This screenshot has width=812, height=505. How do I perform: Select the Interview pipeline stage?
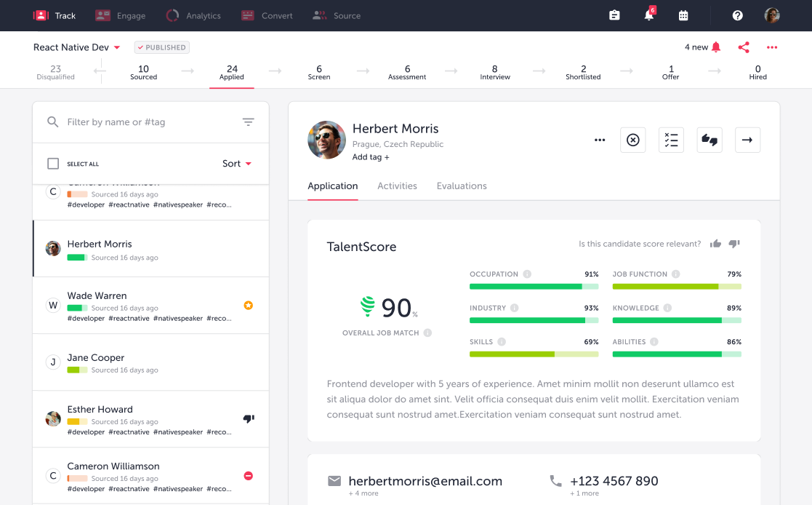[495, 72]
